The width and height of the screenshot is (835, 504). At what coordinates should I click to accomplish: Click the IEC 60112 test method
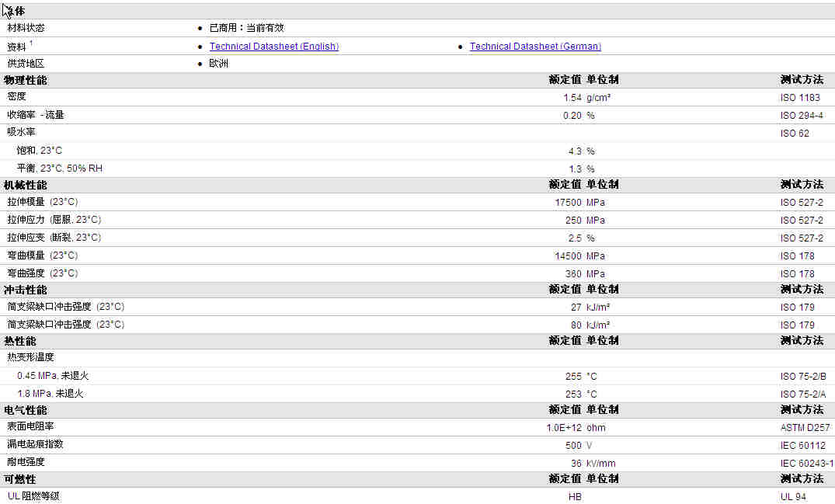click(x=803, y=446)
